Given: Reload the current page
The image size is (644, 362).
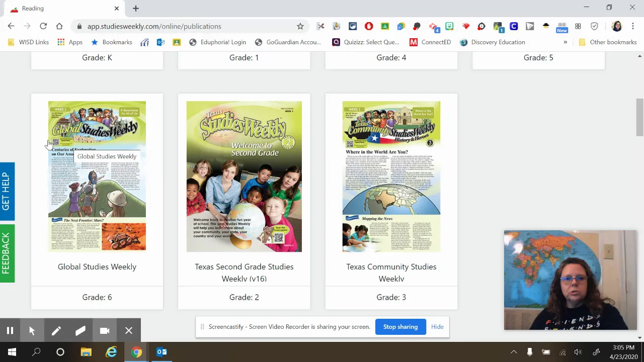Looking at the screenshot, I should [43, 26].
